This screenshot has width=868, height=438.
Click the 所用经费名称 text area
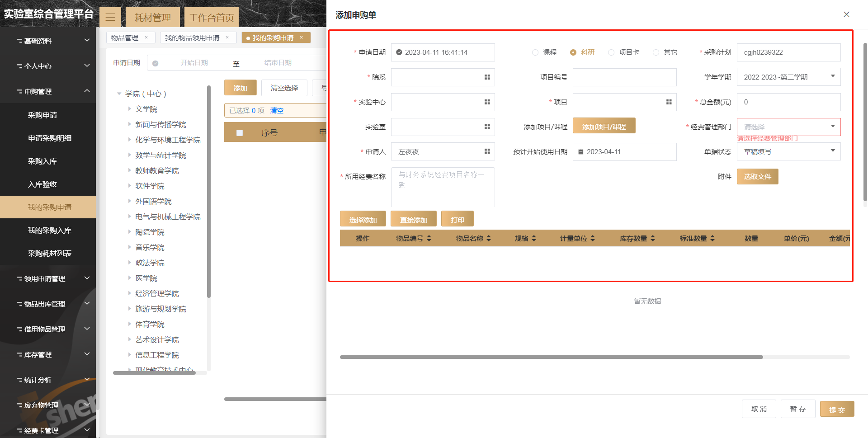443,187
